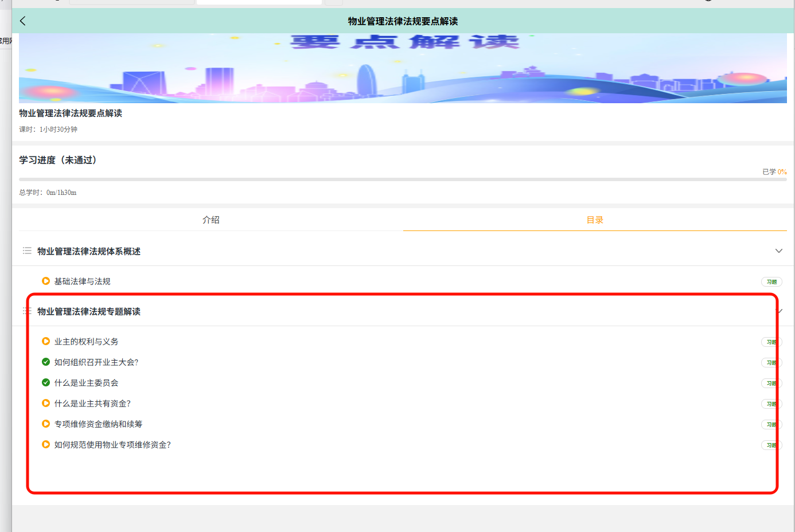Click the play icon beside 什么是业主共有资金?
This screenshot has height=532, width=795.
[45, 403]
